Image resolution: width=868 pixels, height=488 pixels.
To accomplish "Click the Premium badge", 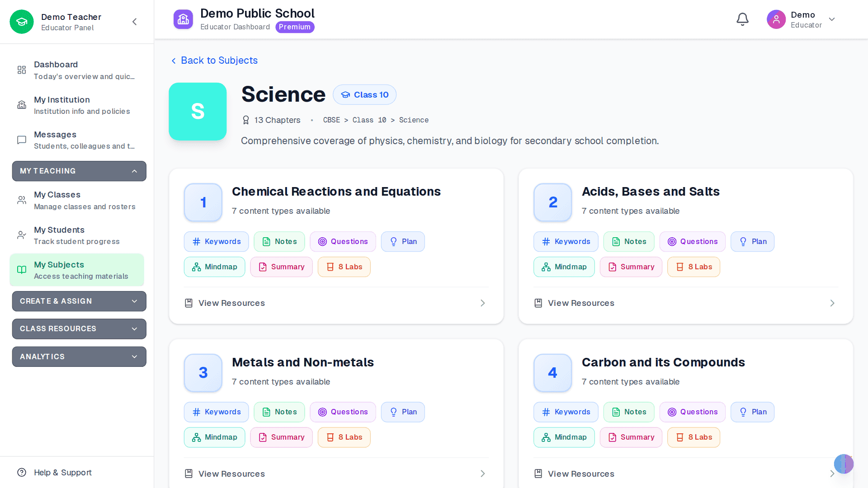I will click(295, 27).
